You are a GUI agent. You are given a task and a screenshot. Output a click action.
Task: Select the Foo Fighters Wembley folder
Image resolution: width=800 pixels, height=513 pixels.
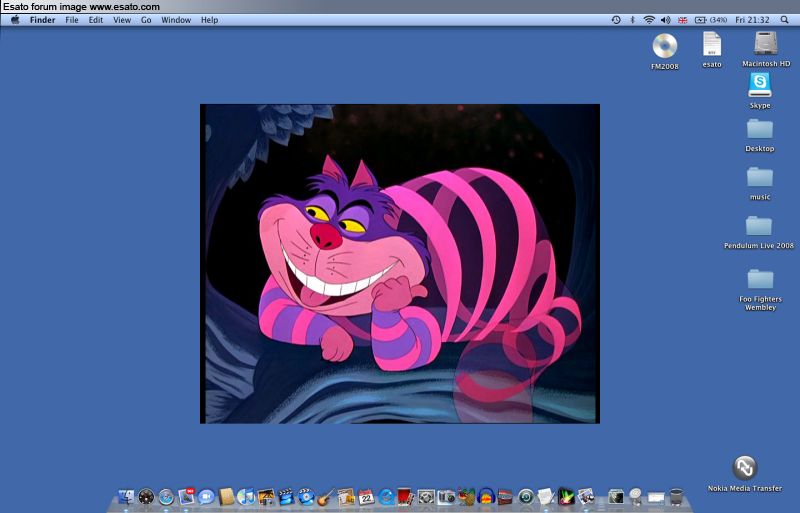point(760,279)
